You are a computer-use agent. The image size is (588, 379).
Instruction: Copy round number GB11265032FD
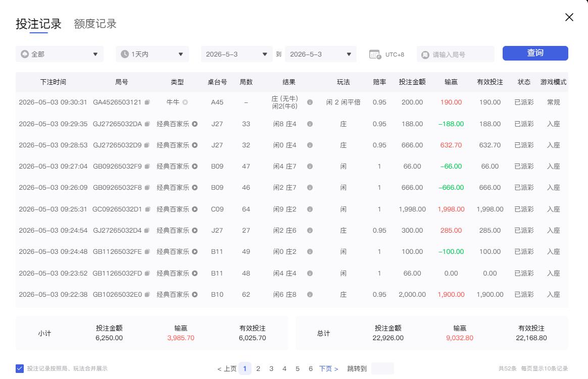[x=148, y=274]
